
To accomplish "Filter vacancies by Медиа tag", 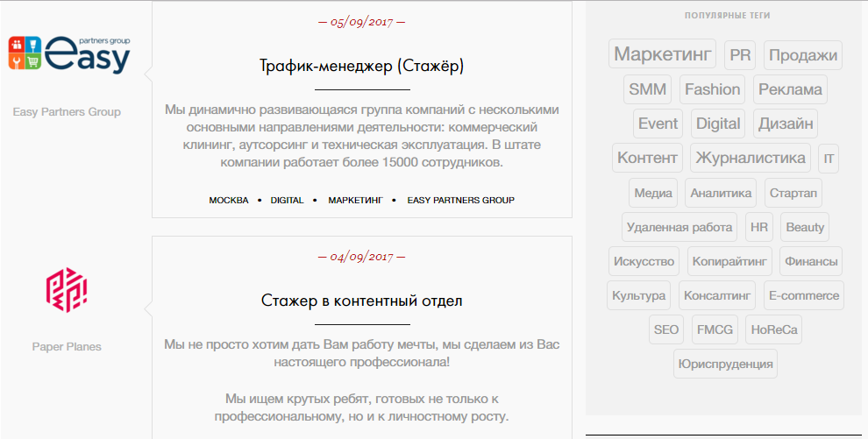I will click(x=653, y=193).
